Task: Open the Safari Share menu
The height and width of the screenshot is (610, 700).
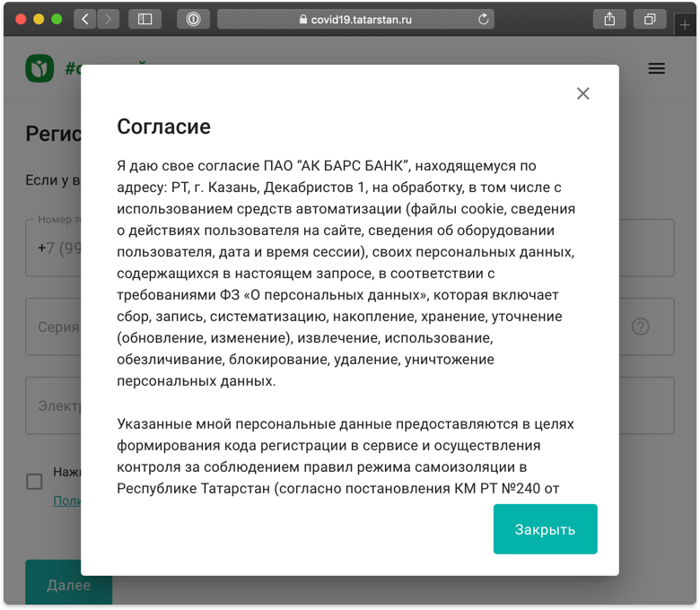Action: point(609,19)
